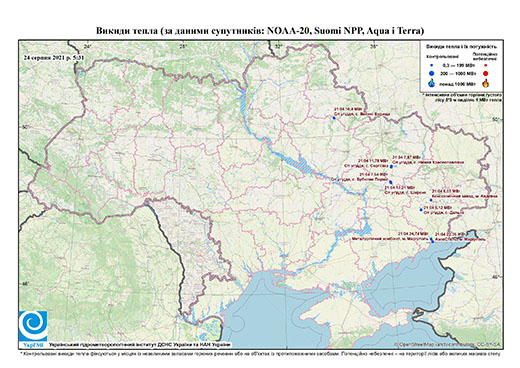
Task: Click the large red circle in legend
Action: pos(485,73)
